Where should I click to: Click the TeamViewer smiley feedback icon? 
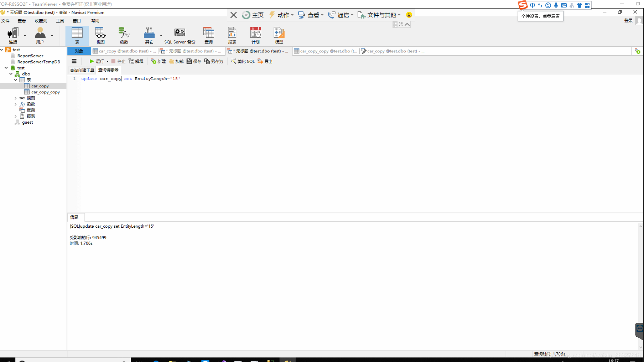coord(409,15)
